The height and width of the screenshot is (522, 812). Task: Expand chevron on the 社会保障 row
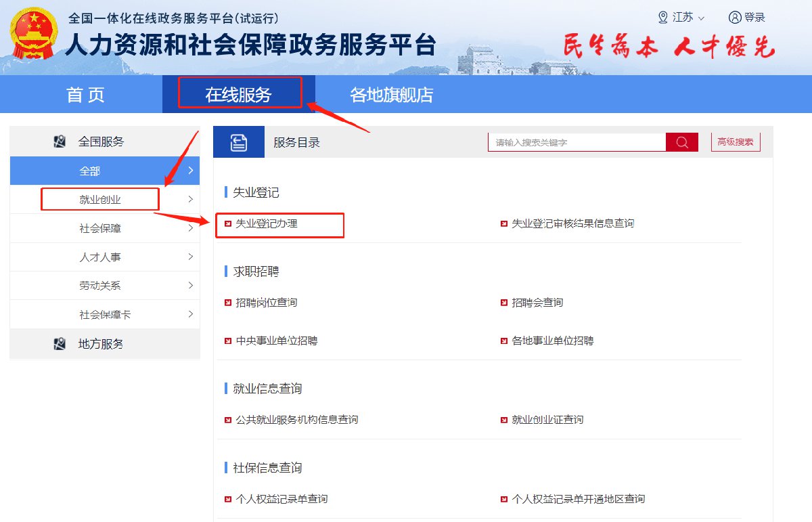191,228
